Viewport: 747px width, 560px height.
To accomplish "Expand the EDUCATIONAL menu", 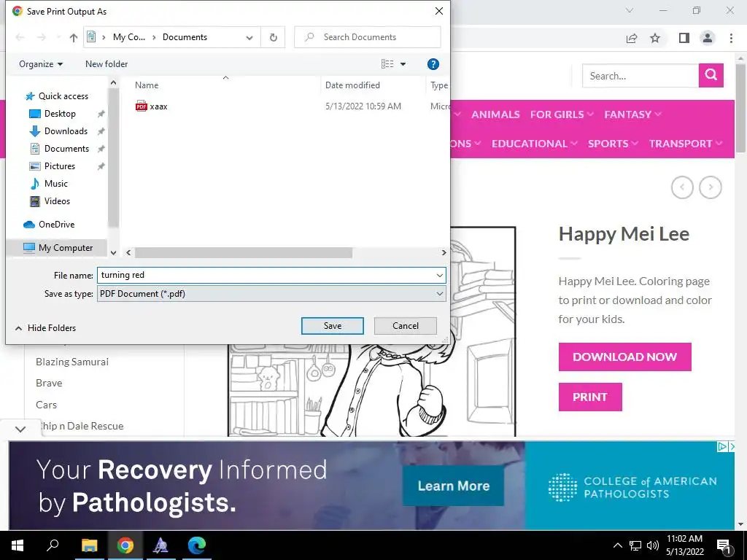I will click(x=535, y=144).
